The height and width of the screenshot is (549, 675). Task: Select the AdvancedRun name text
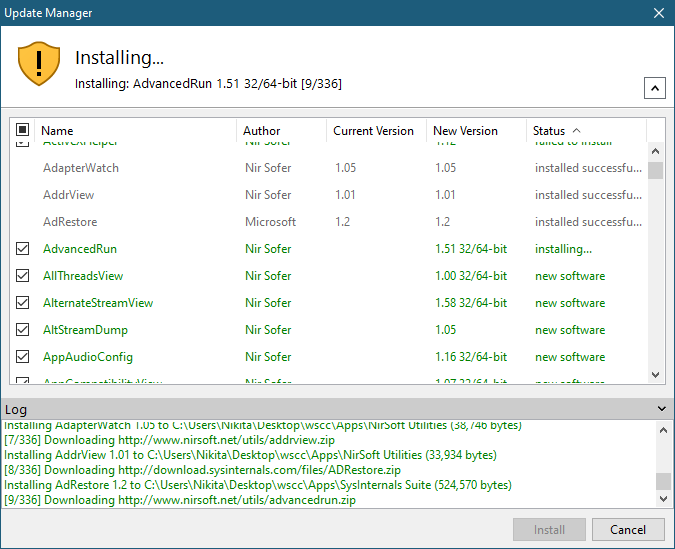(x=80, y=248)
